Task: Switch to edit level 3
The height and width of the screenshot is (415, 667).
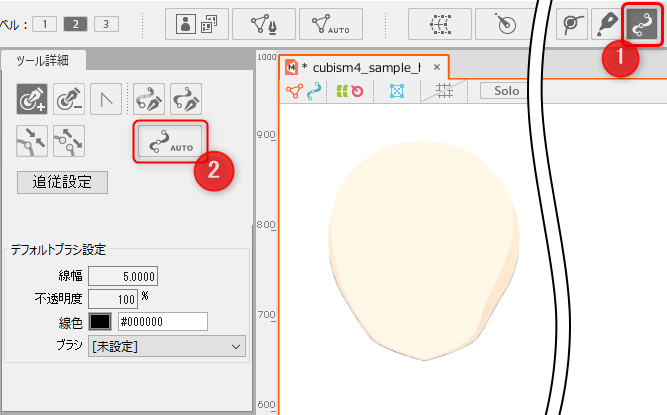Action: (x=105, y=24)
